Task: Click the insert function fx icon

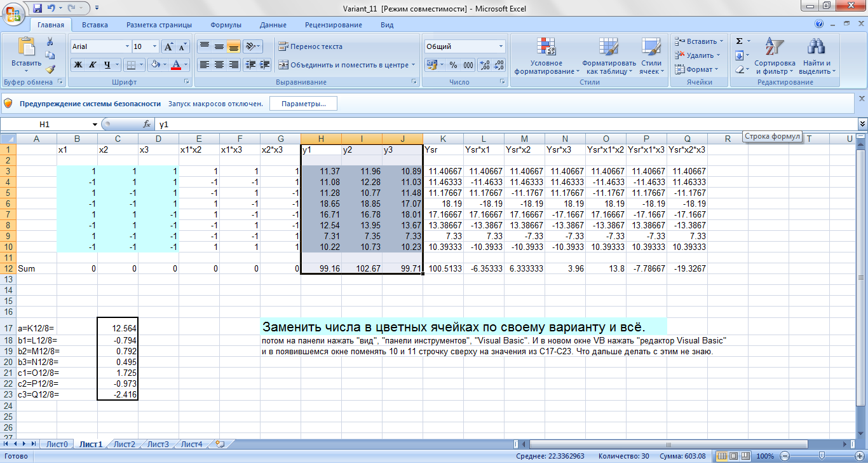Action: [x=147, y=125]
